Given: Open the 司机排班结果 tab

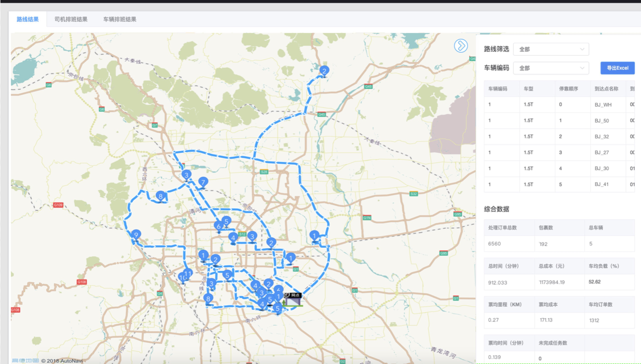Looking at the screenshot, I should coord(71,19).
